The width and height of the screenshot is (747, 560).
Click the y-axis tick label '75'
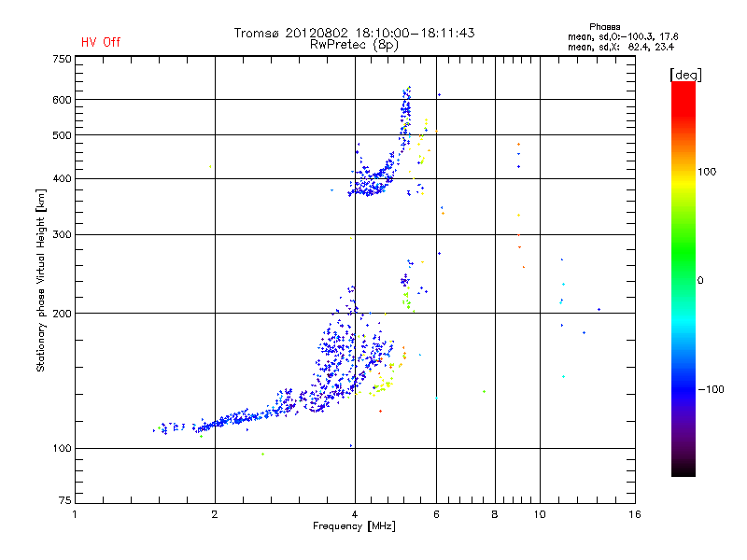tap(64, 500)
